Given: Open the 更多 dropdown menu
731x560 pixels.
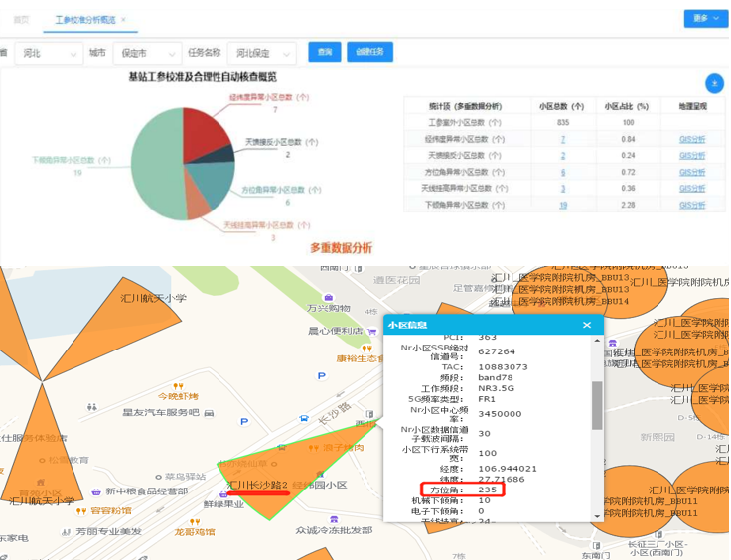Looking at the screenshot, I should (x=703, y=19).
